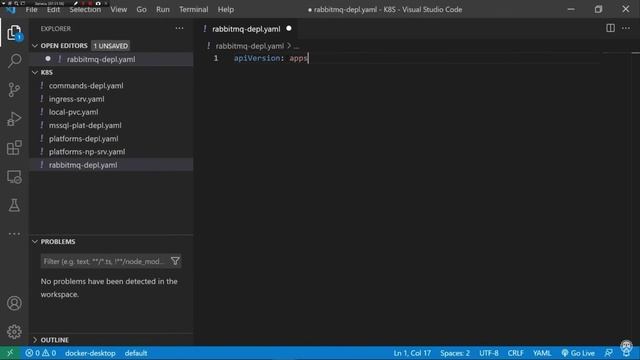Open platforms-depl.yaml file
The image size is (640, 360).
click(x=83, y=138)
